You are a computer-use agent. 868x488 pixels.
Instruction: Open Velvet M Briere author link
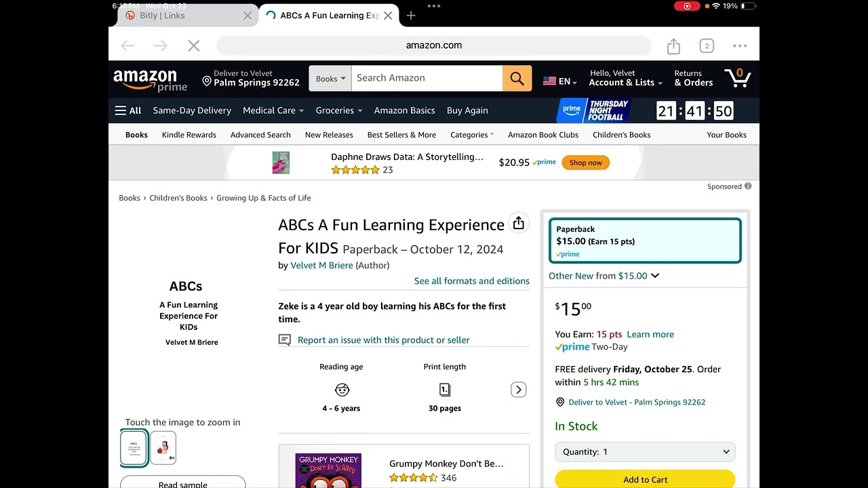(321, 266)
